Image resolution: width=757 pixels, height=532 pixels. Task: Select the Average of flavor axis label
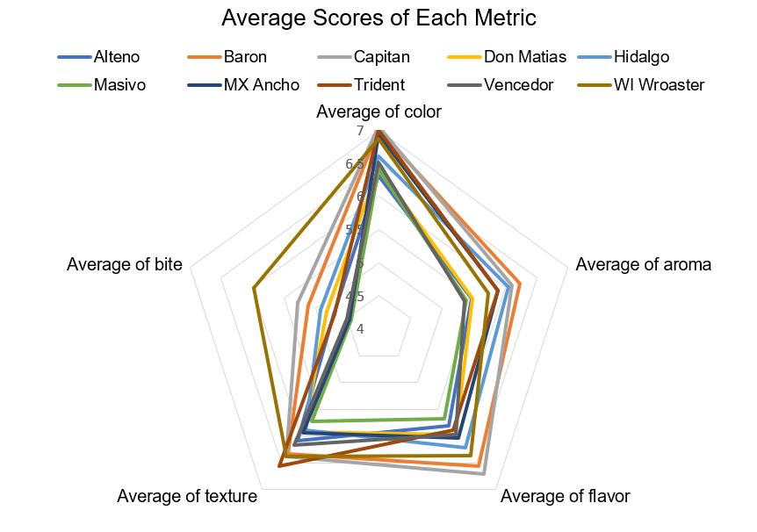(566, 497)
